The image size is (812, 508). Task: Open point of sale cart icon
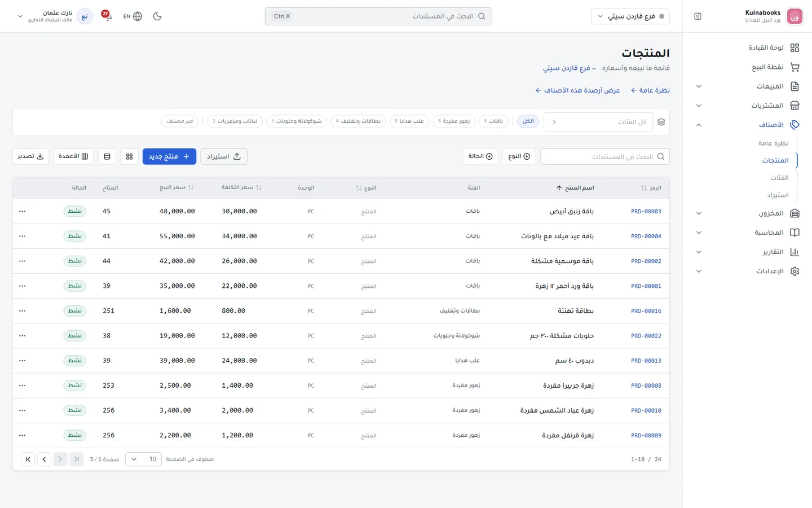[x=795, y=67]
